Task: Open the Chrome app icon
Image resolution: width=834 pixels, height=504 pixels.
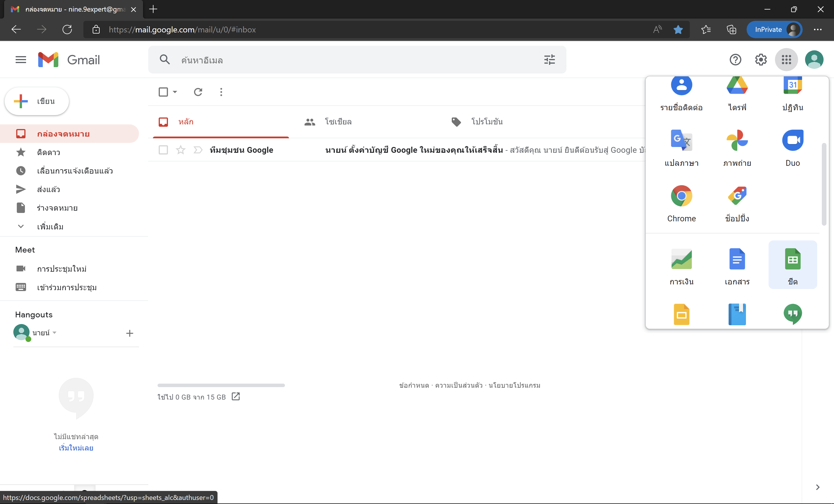Action: point(681,202)
